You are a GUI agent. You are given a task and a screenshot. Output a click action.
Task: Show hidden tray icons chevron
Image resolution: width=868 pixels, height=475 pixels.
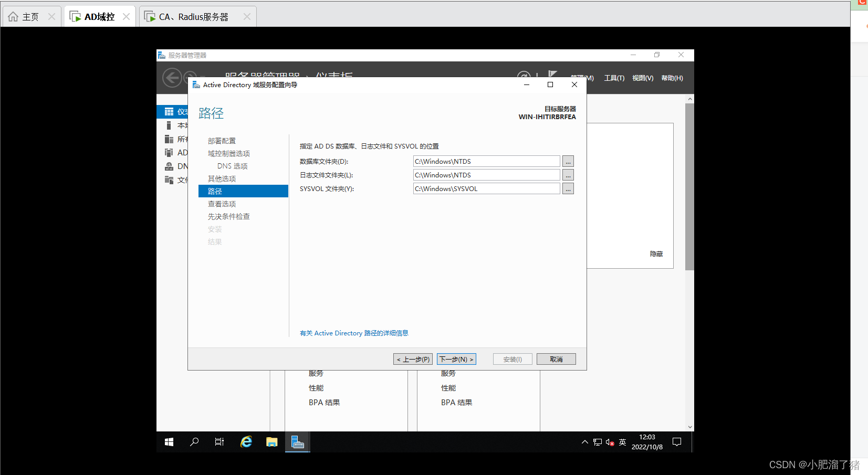584,442
